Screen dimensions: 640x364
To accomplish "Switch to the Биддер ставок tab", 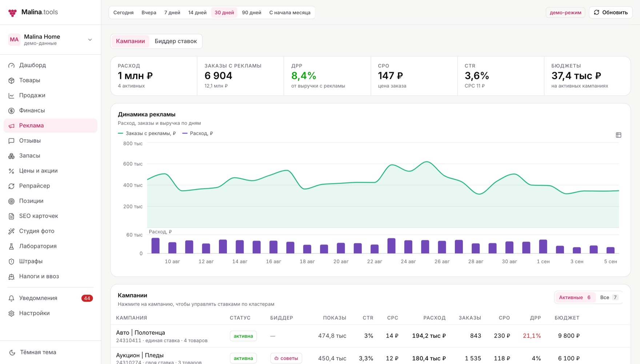I will pos(176,41).
